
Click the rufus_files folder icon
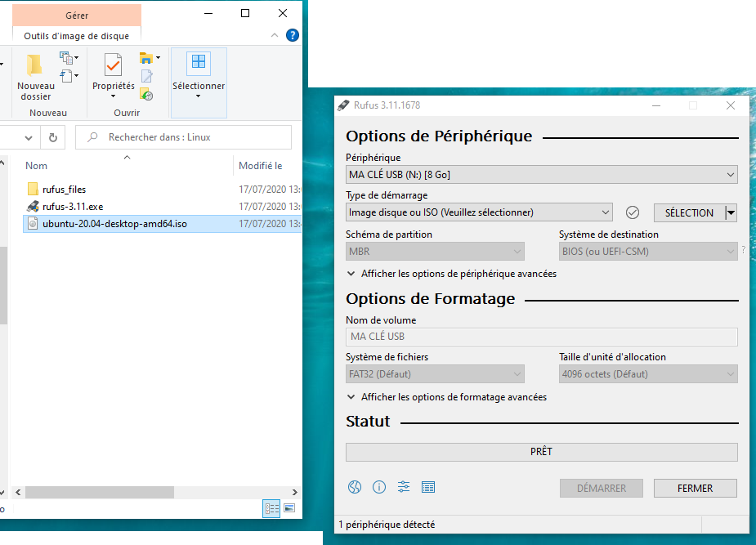click(33, 189)
